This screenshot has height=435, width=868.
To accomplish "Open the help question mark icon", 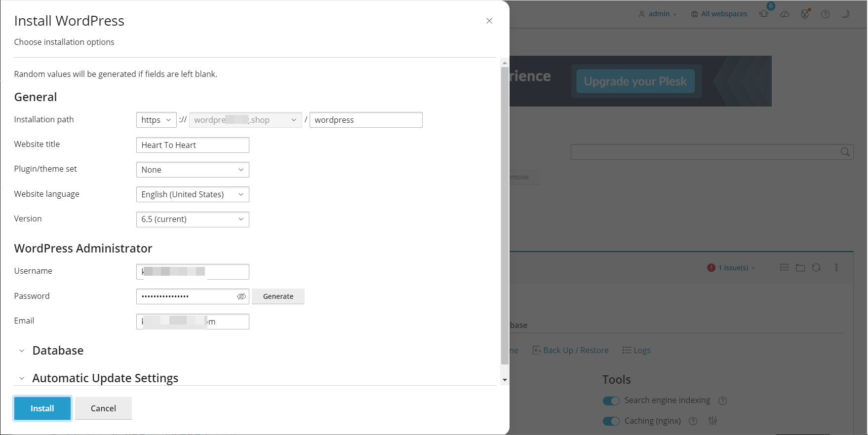I will [x=825, y=14].
